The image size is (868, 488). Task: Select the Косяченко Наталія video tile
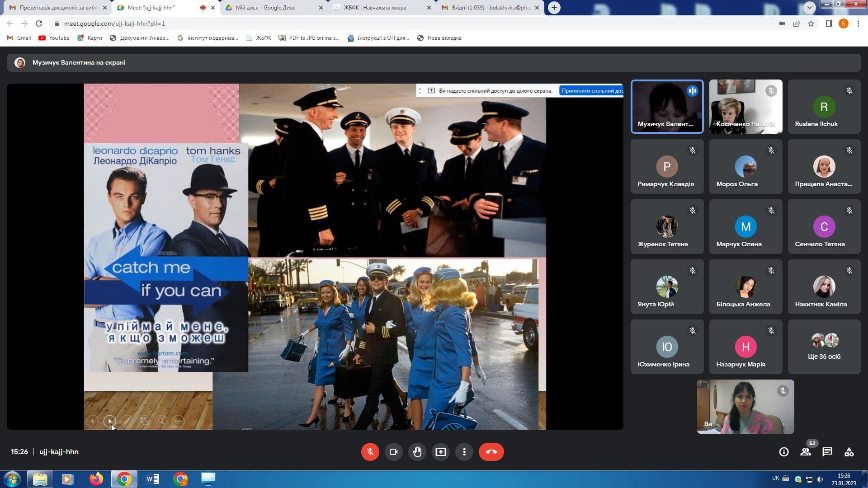click(x=745, y=107)
